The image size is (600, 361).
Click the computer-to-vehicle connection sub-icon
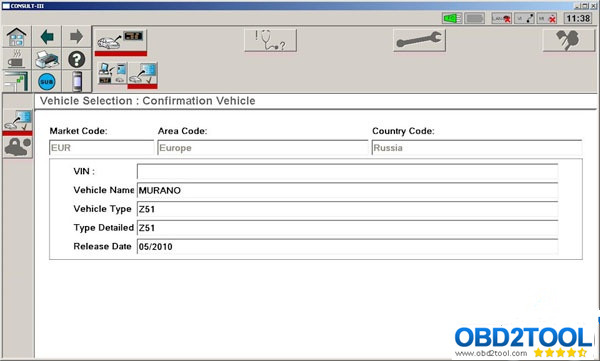click(x=112, y=74)
